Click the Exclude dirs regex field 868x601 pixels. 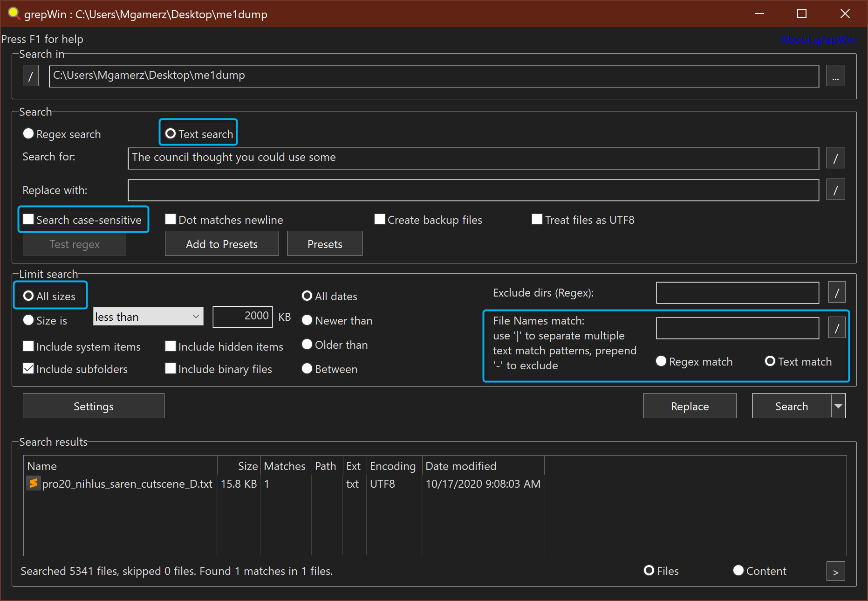pos(738,293)
